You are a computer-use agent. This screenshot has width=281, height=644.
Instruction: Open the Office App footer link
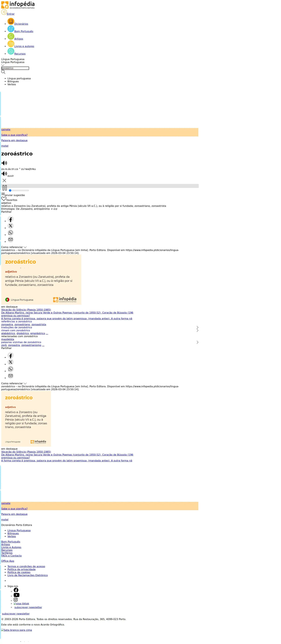coord(8,561)
